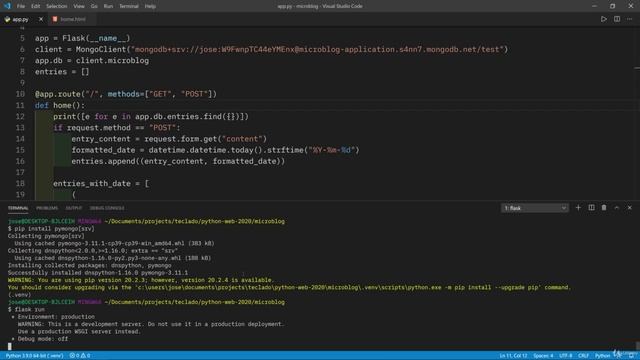Run Python file with play icon

604,19
